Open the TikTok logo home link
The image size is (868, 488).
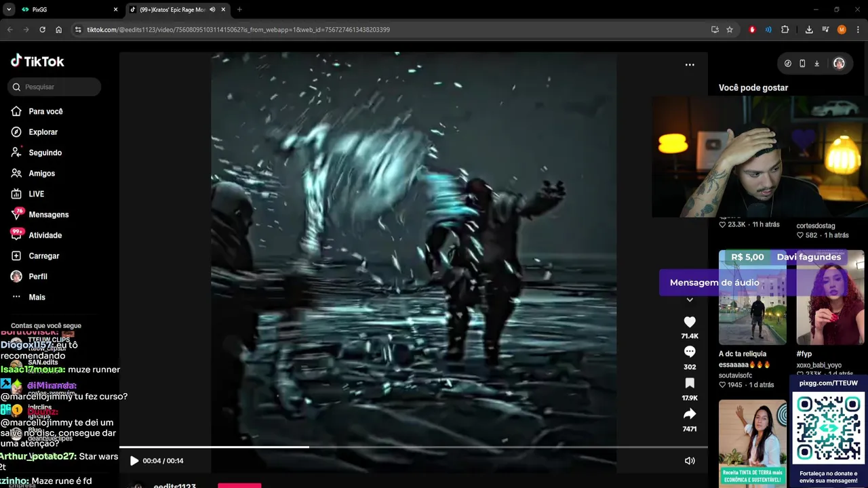pos(37,61)
